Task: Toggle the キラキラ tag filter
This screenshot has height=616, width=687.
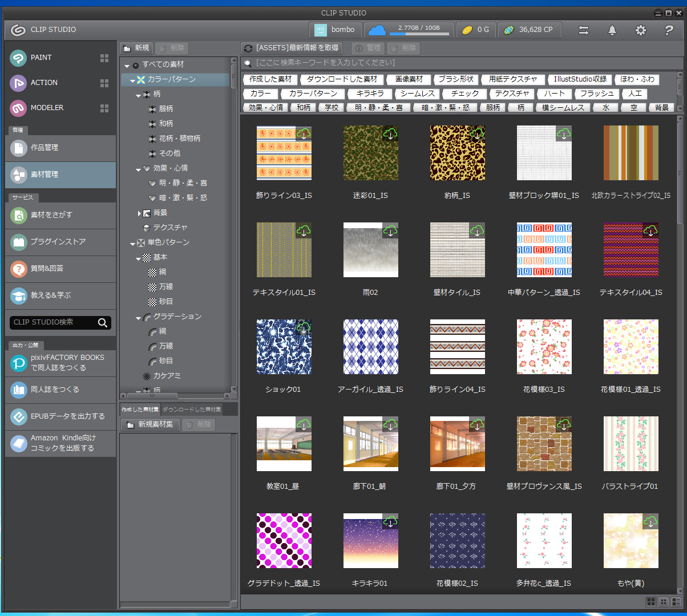Action: 370,94
